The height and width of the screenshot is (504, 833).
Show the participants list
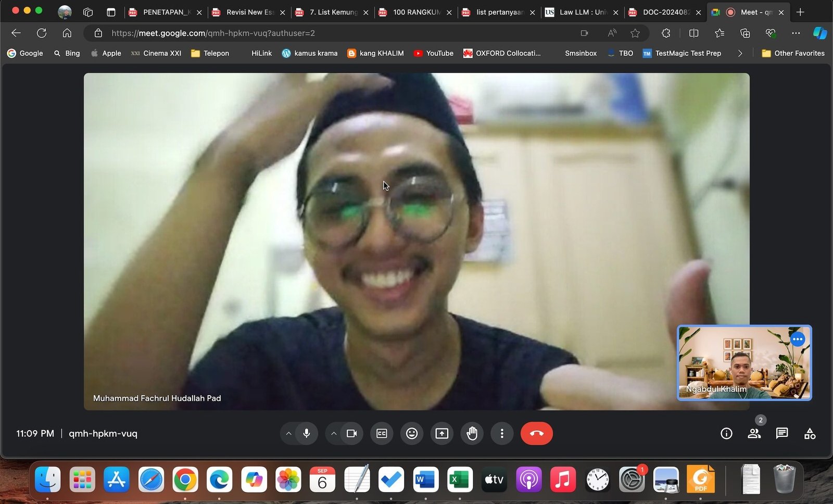point(754,433)
